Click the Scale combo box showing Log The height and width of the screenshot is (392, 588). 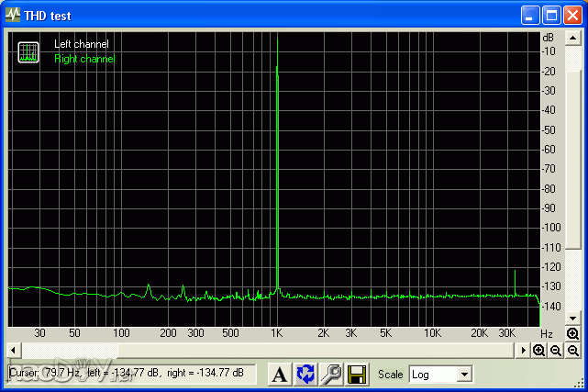[432, 375]
